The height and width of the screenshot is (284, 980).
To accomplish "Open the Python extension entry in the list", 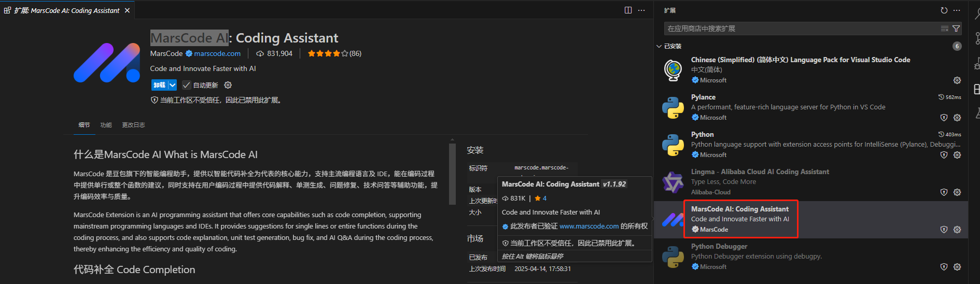I will pyautogui.click(x=811, y=145).
